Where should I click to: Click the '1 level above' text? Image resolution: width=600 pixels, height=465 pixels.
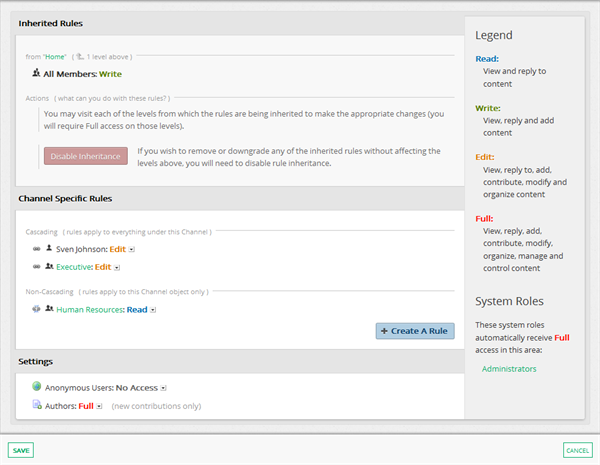(x=107, y=57)
